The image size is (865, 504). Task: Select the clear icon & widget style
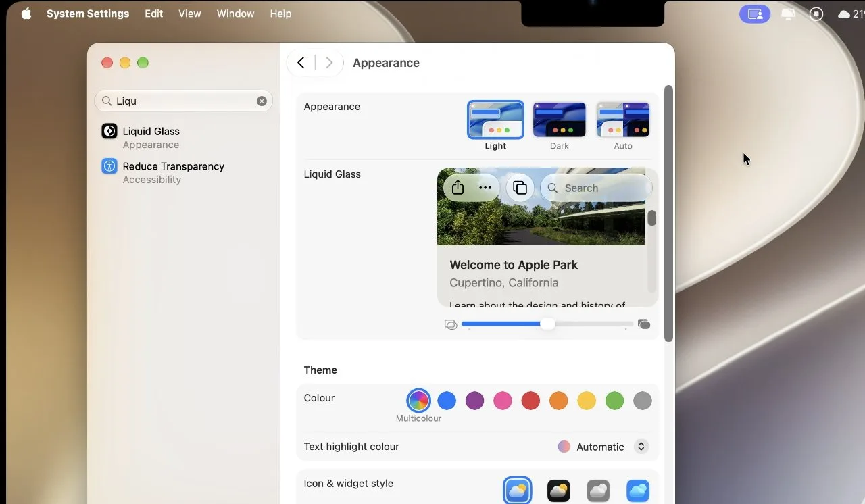(598, 490)
